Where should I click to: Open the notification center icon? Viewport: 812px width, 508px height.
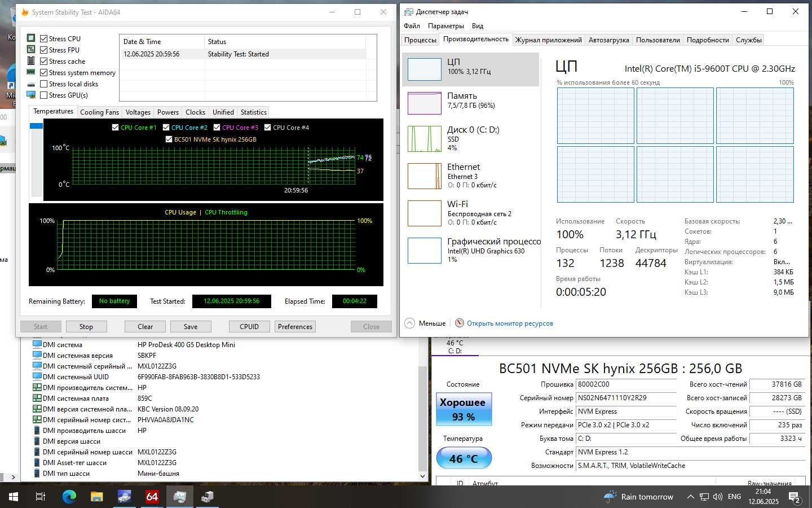[795, 497]
